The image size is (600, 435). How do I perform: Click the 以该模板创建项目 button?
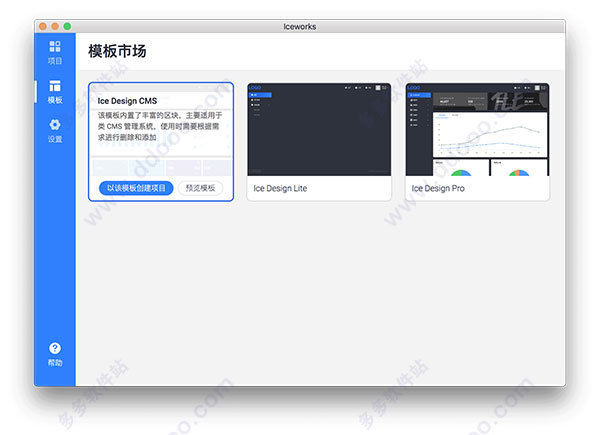(x=136, y=188)
